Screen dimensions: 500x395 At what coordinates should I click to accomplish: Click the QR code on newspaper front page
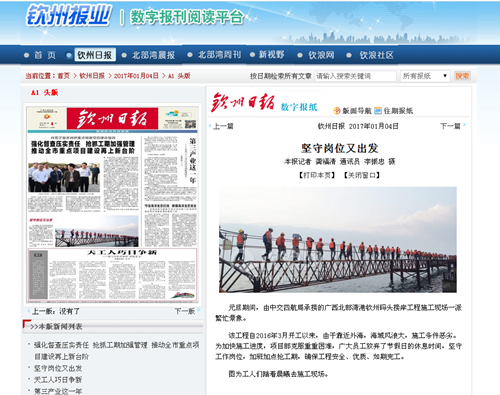coord(190,124)
